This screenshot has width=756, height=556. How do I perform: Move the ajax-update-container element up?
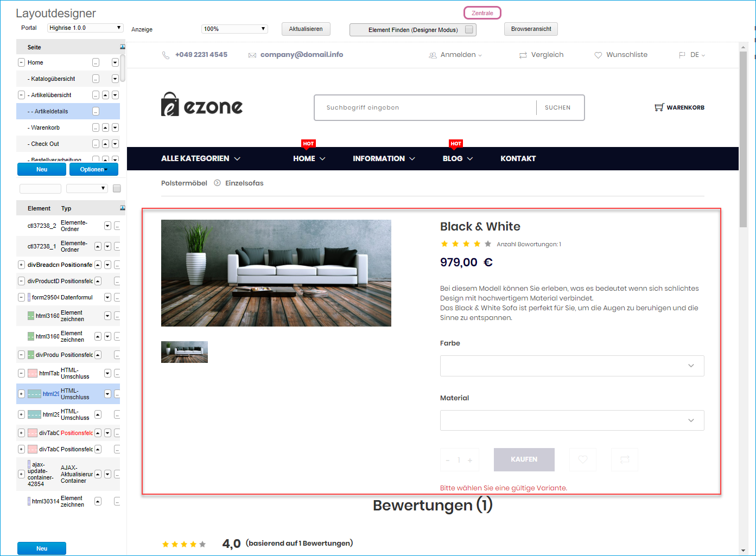(98, 474)
